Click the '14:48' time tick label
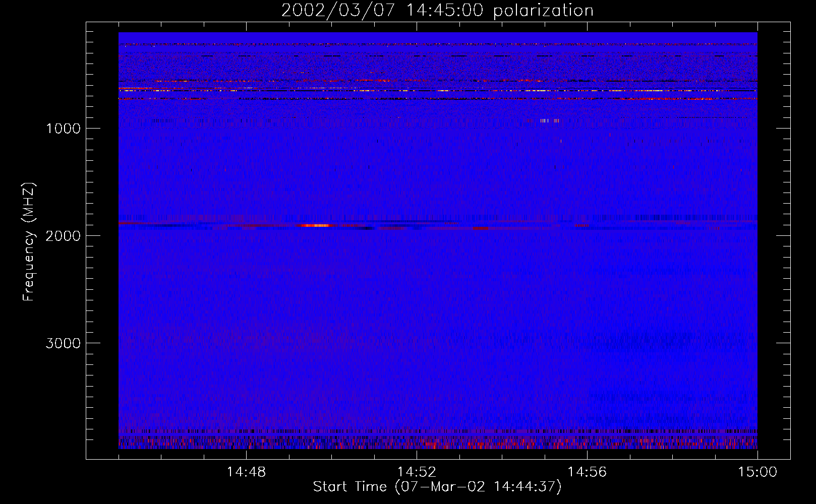 coord(246,472)
